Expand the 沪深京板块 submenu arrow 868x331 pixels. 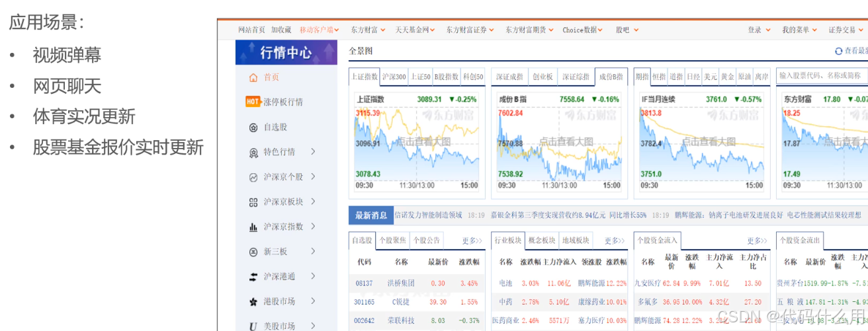coord(313,202)
